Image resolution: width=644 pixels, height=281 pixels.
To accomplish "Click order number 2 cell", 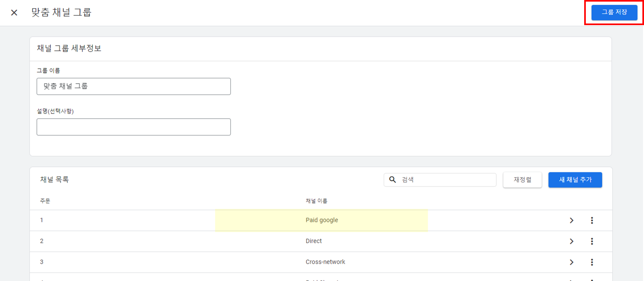I will pos(41,241).
